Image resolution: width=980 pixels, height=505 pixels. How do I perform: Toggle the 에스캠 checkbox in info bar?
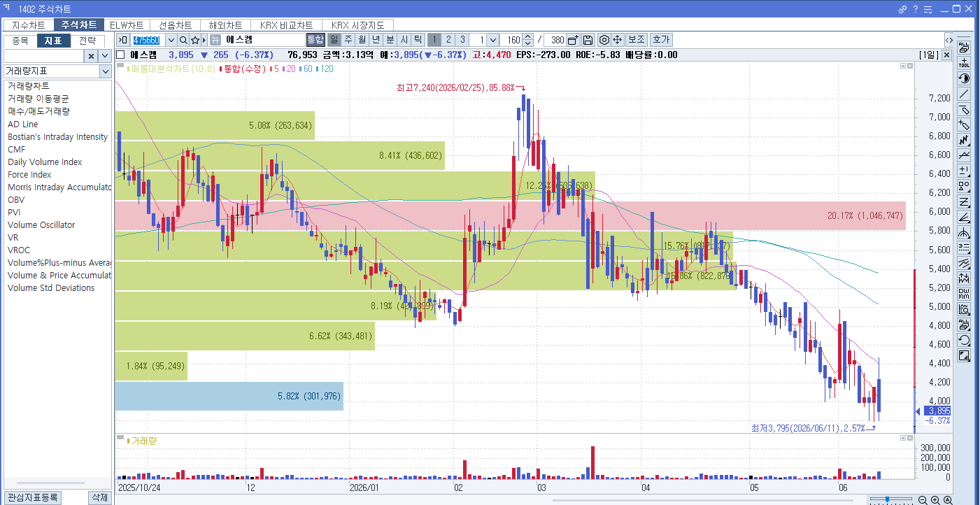click(x=121, y=55)
